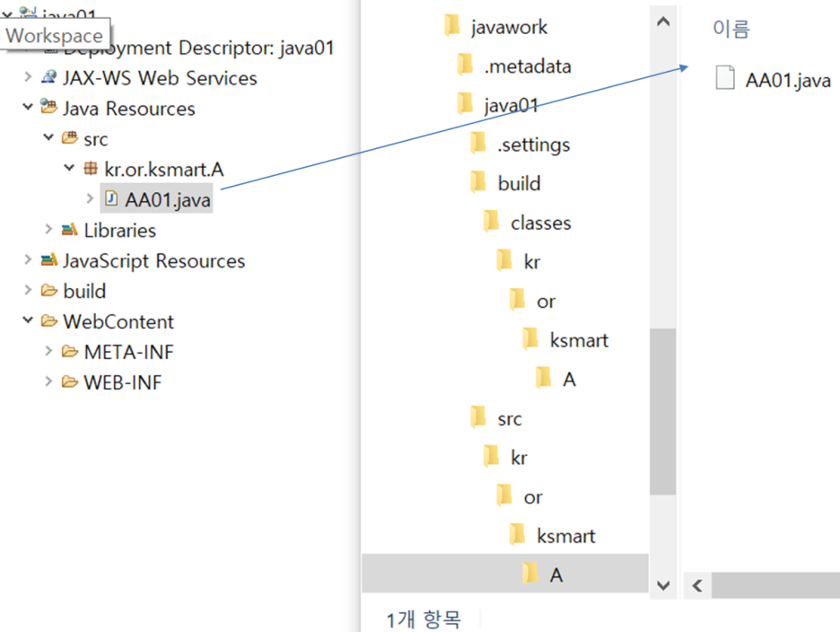Click the 이름 column header
This screenshot has width=840, height=632.
tap(731, 28)
